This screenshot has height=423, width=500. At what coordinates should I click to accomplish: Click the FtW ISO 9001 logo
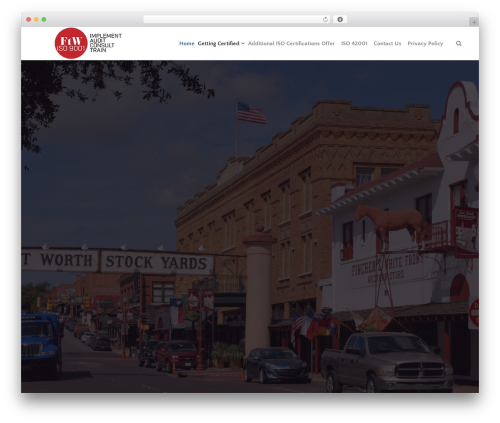(71, 43)
